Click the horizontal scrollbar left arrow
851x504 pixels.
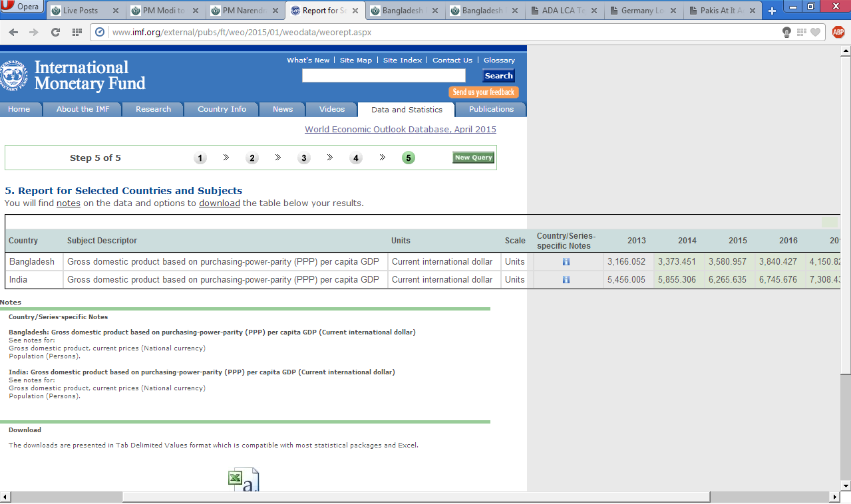[x=5, y=497]
